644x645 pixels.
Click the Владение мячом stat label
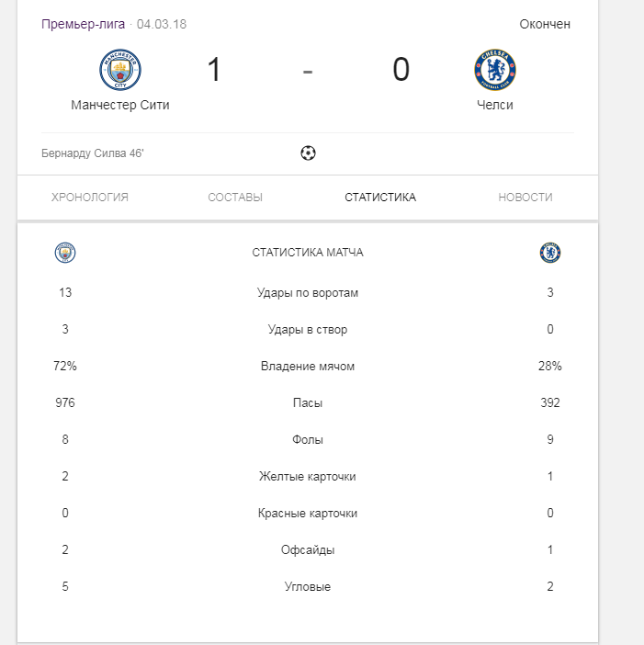tap(308, 367)
